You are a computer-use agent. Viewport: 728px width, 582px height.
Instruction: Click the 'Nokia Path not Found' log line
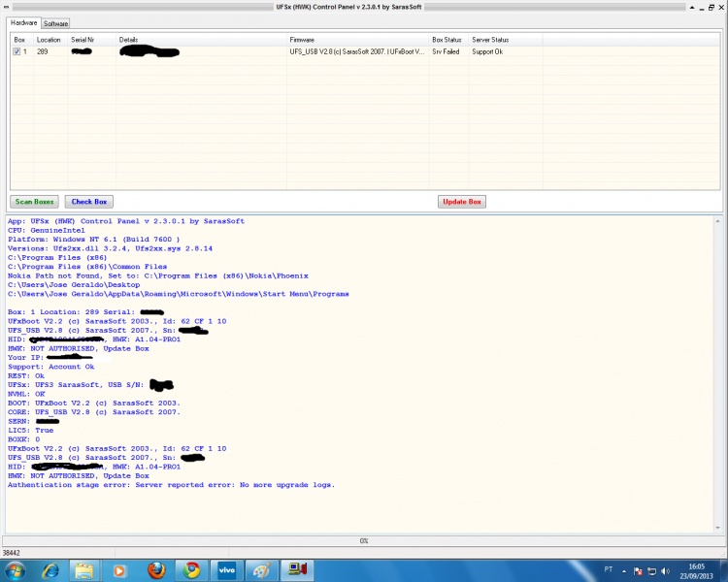[x=158, y=275]
